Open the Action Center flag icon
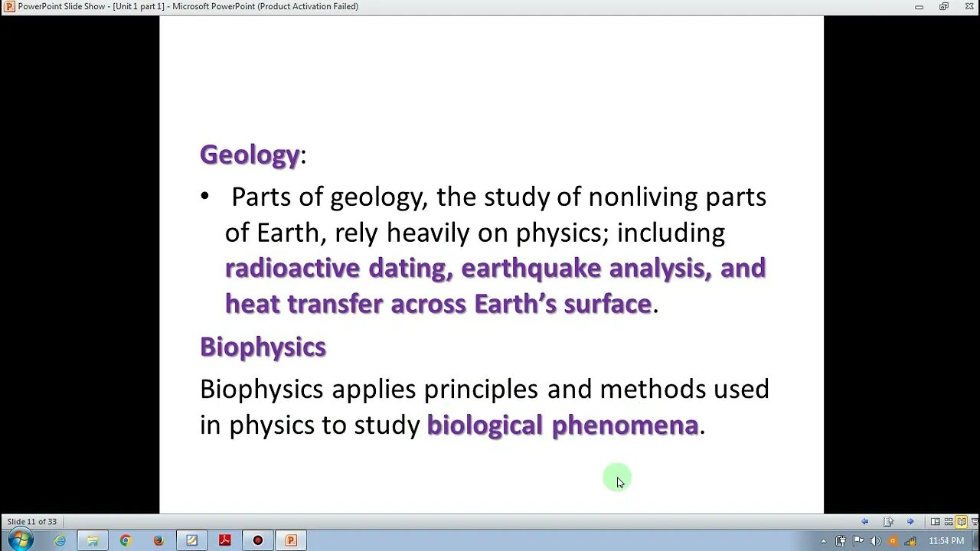The image size is (980, 551). pos(858,541)
